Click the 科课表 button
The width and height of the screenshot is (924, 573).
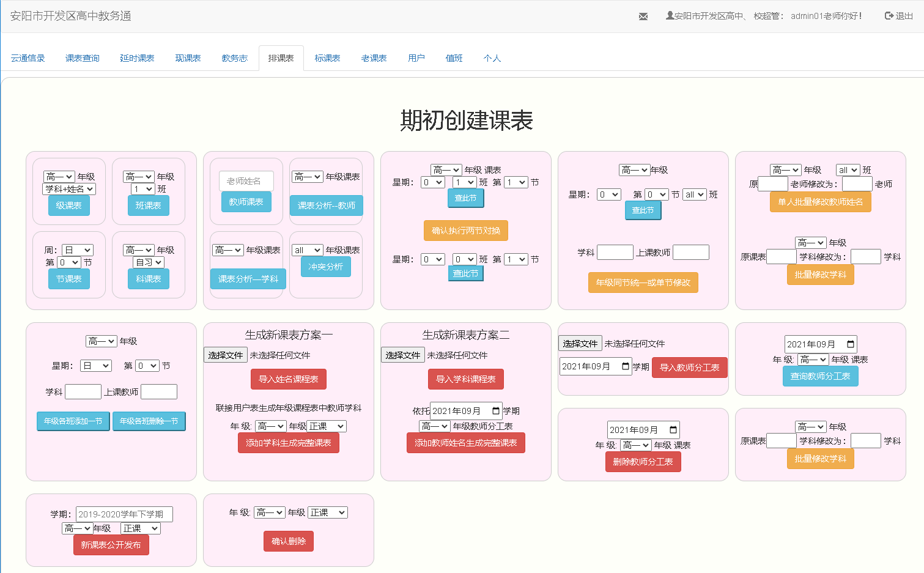[x=149, y=279]
